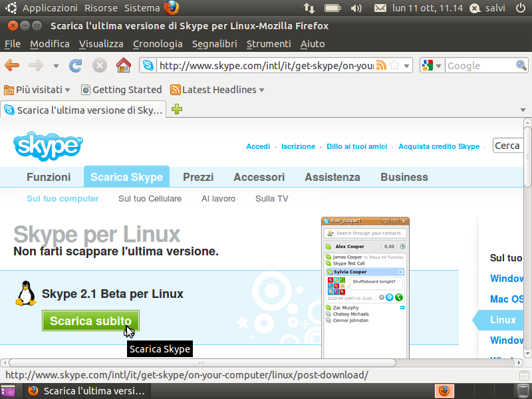Open the list all tabs dropdown

(x=523, y=110)
